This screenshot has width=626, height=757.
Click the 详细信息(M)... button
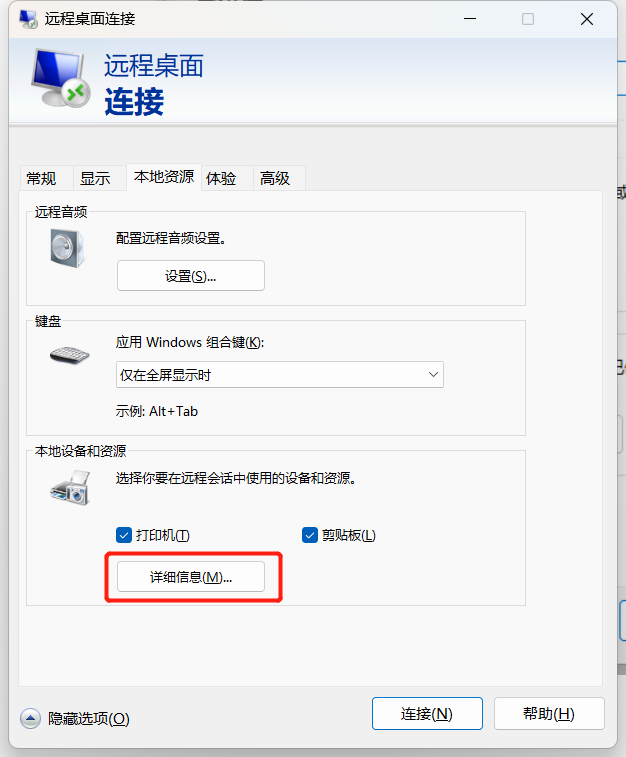pyautogui.click(x=191, y=576)
